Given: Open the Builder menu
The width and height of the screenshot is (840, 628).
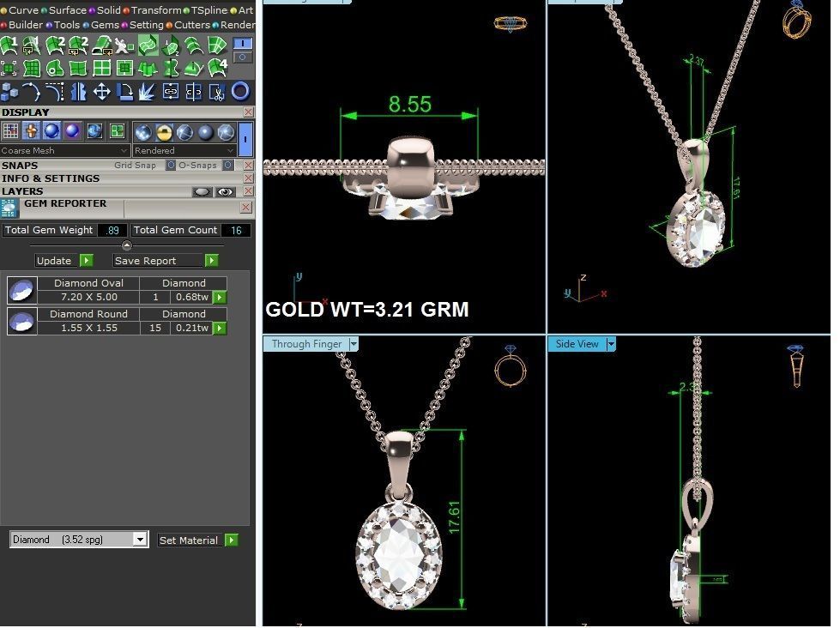Looking at the screenshot, I should point(26,25).
